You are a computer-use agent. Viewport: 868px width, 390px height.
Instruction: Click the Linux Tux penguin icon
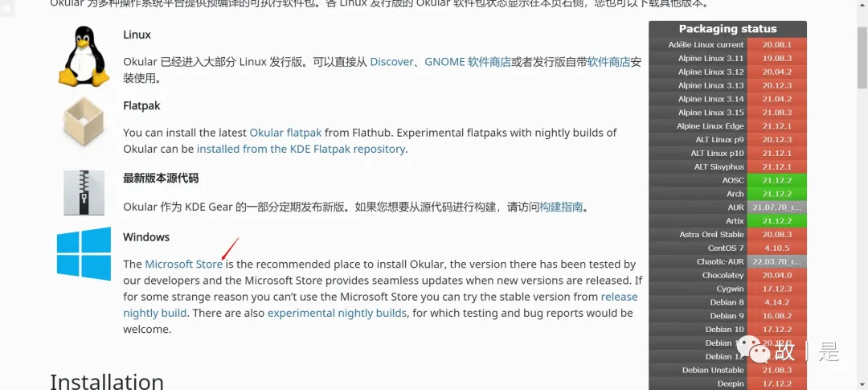click(84, 55)
